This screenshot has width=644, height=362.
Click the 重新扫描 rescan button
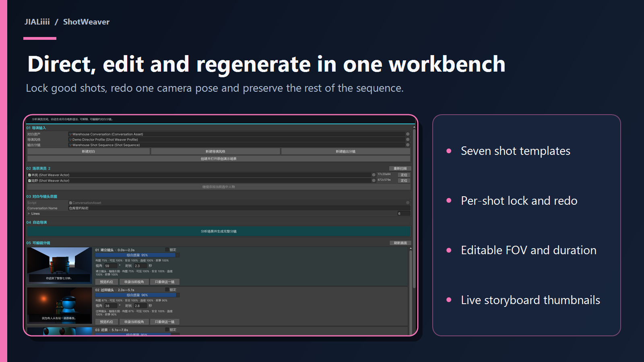point(400,169)
